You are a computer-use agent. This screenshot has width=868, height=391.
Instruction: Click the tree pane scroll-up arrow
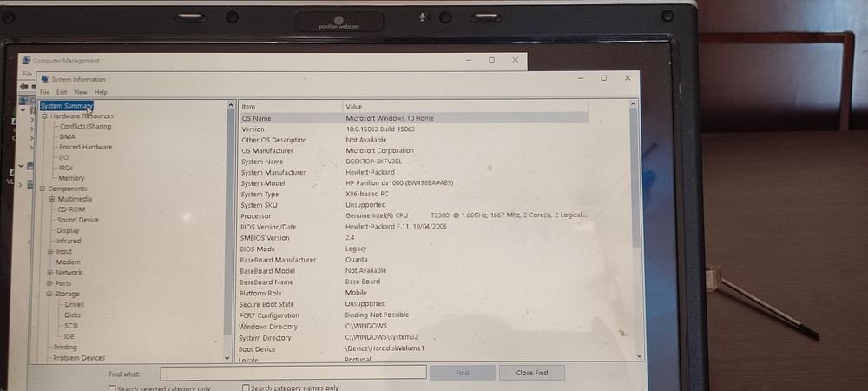pyautogui.click(x=231, y=104)
